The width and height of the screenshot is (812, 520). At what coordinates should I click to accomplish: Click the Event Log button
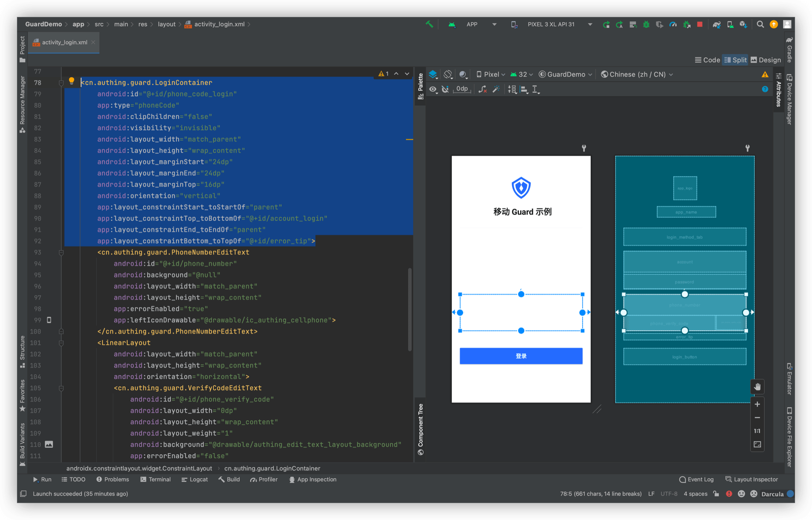[696, 479]
